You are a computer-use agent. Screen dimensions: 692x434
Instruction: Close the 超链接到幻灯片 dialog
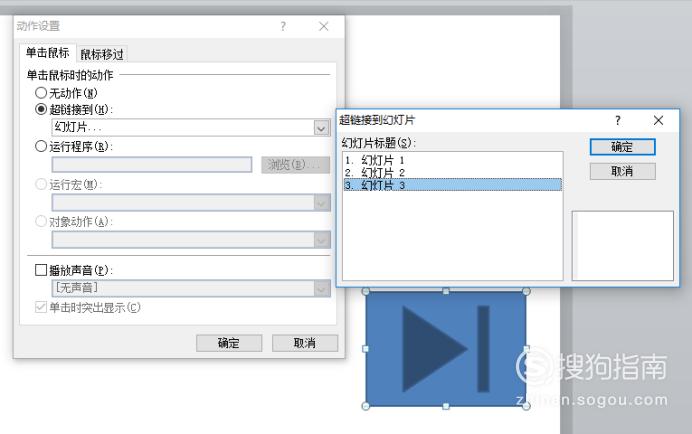tap(658, 120)
